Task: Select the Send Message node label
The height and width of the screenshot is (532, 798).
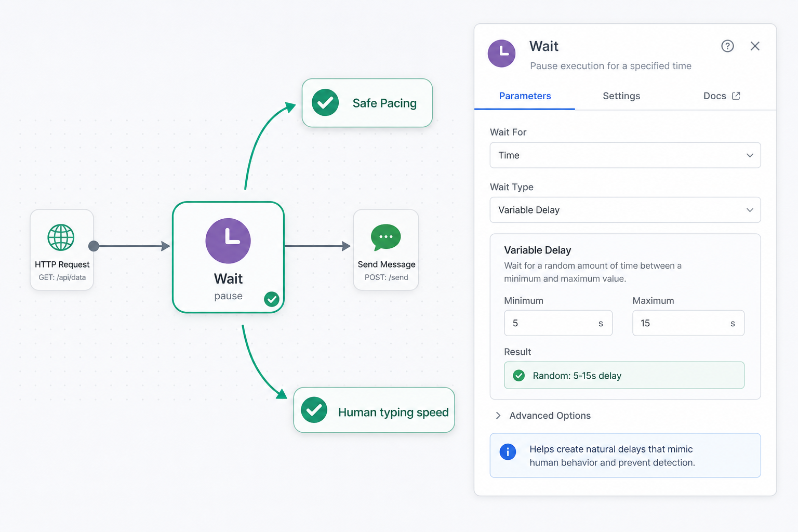Action: coord(386,264)
